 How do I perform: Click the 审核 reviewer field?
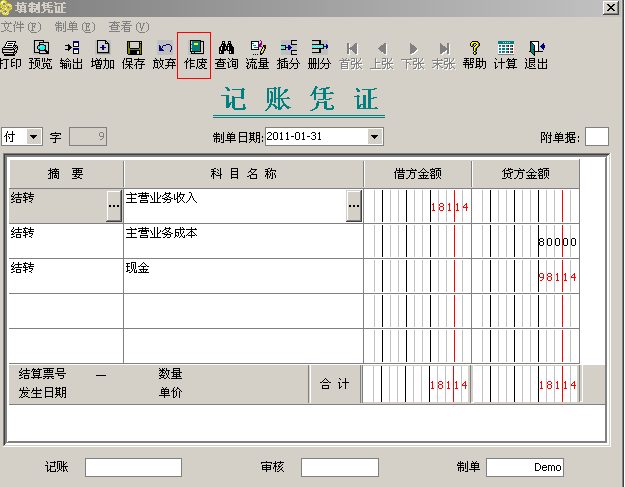340,467
